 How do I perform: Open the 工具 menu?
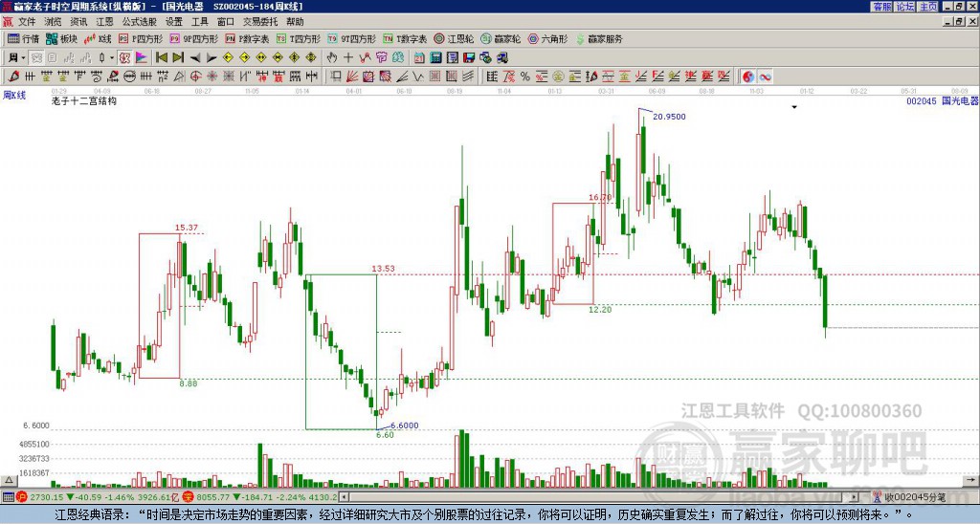200,22
